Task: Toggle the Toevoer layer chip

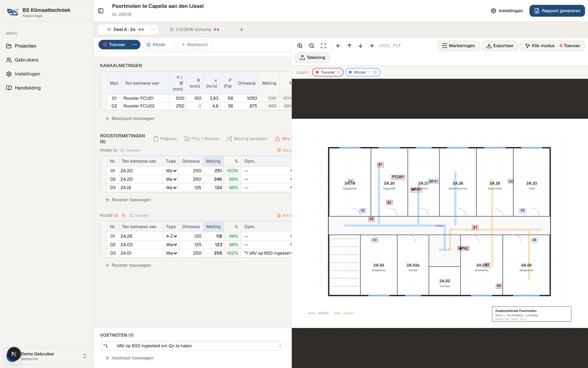Action: click(328, 72)
